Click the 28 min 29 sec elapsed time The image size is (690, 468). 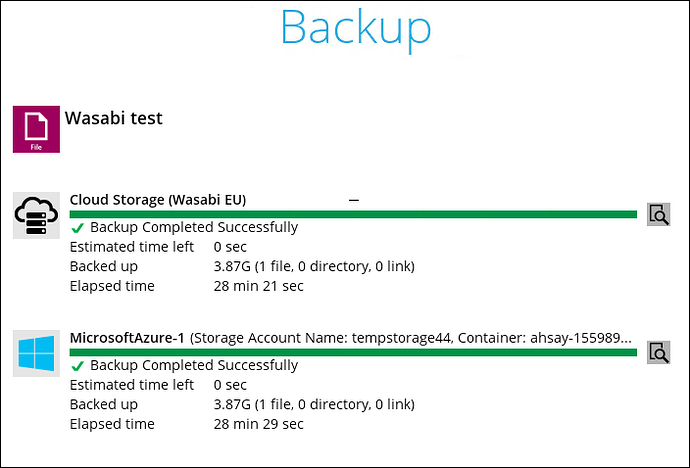coord(258,424)
